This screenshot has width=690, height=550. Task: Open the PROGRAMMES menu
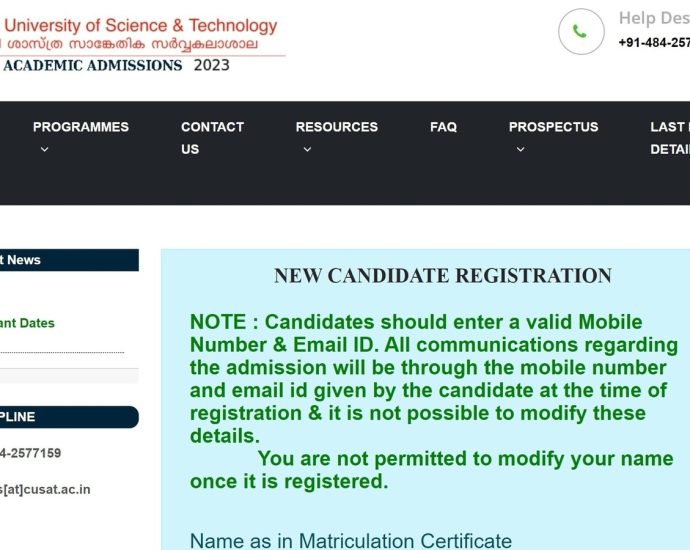click(80, 127)
